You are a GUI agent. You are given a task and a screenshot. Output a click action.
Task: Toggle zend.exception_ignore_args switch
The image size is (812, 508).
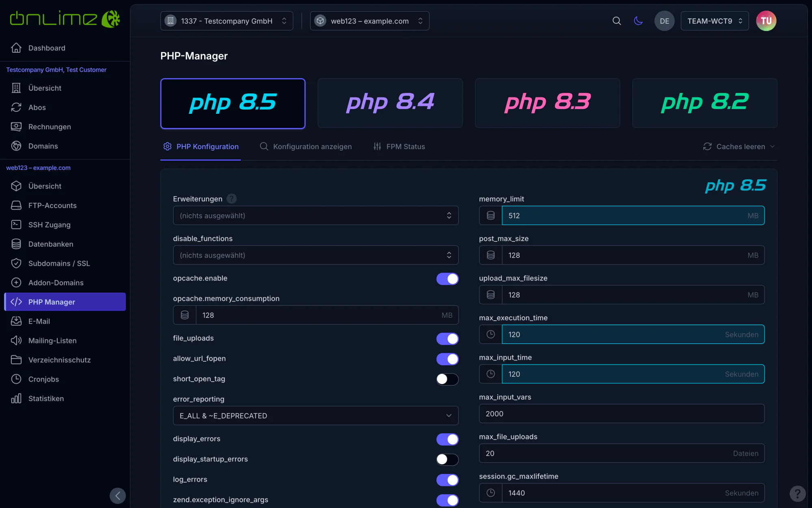(x=447, y=500)
